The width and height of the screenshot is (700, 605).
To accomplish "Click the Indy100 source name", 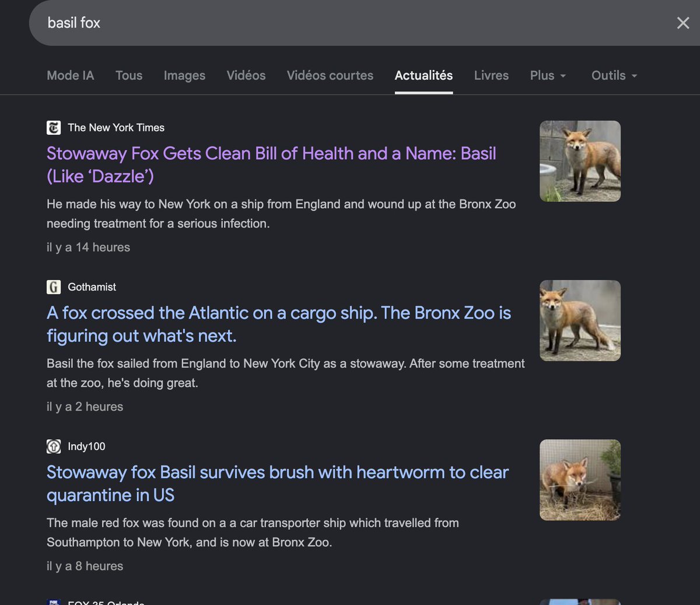I will (x=86, y=446).
